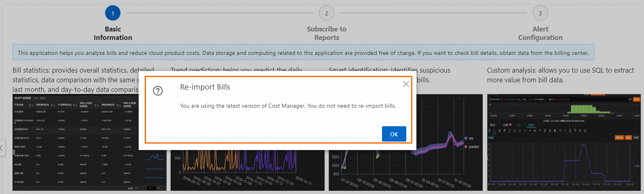Open the Custom analysis SQL thumbnail

[x=564, y=142]
